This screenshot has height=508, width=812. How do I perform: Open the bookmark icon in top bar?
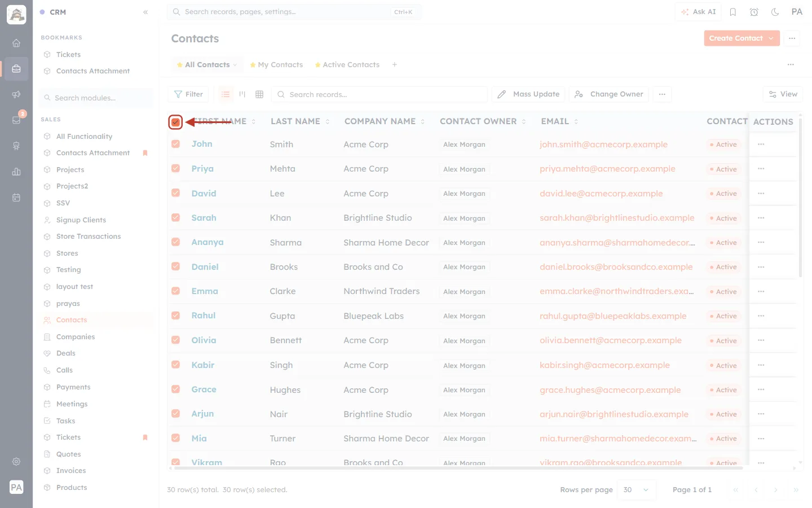733,12
